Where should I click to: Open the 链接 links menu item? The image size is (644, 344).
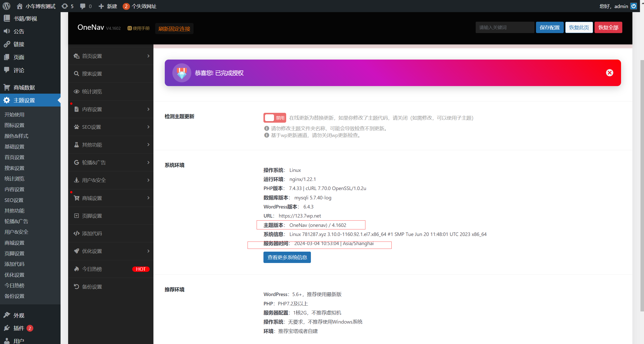(x=30, y=44)
